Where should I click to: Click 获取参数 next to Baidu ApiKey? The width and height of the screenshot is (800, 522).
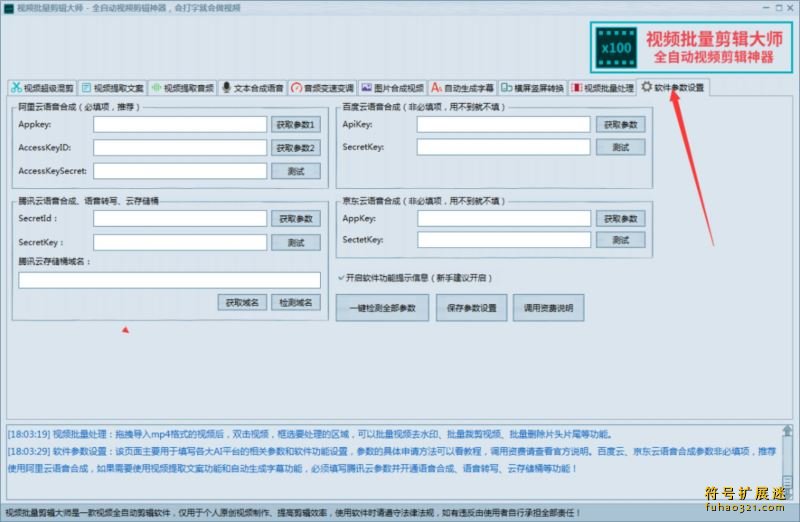(x=620, y=125)
